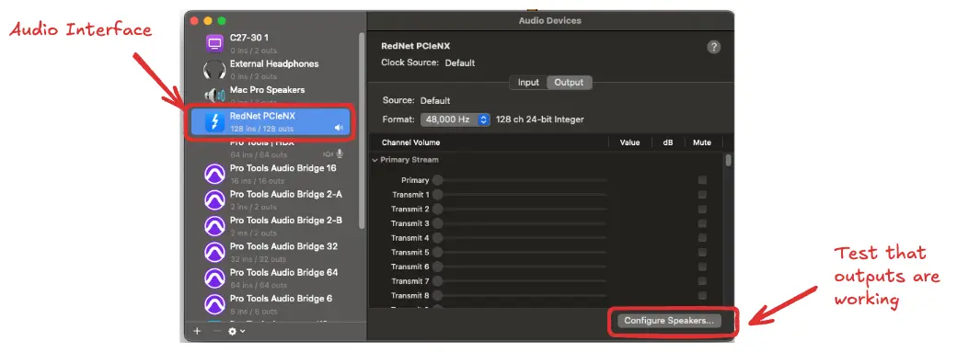Toggle the Transmit 5 mute checkbox

pyautogui.click(x=702, y=252)
